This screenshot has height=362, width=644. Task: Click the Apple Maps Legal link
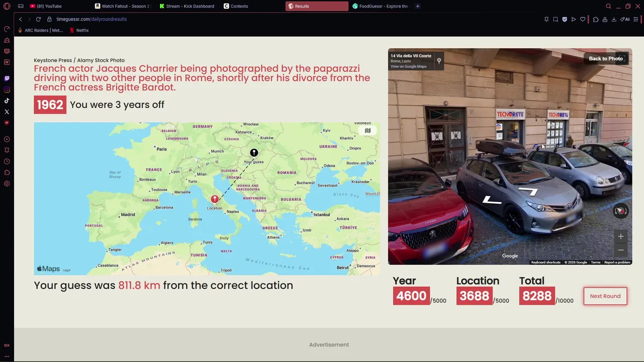click(x=66, y=270)
